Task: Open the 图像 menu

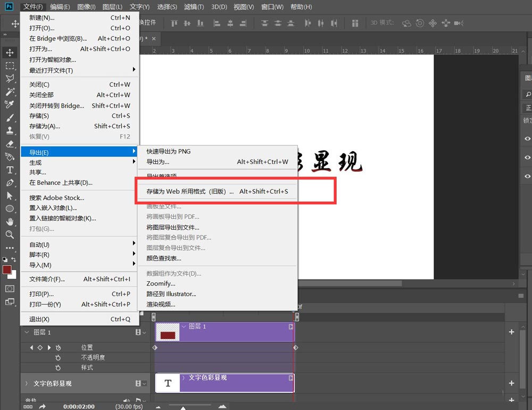Action: pyautogui.click(x=86, y=7)
